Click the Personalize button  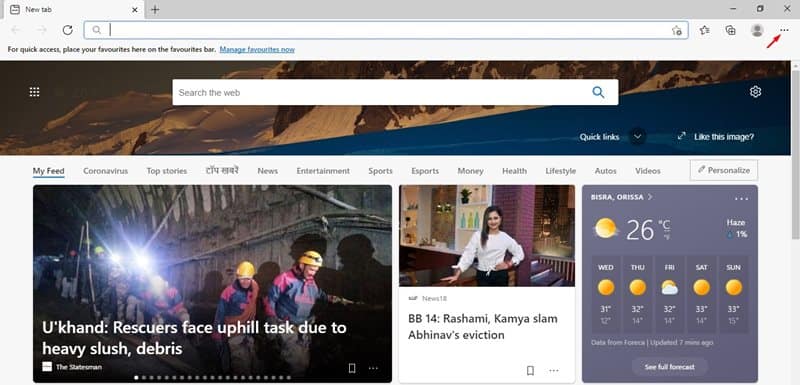tap(724, 170)
